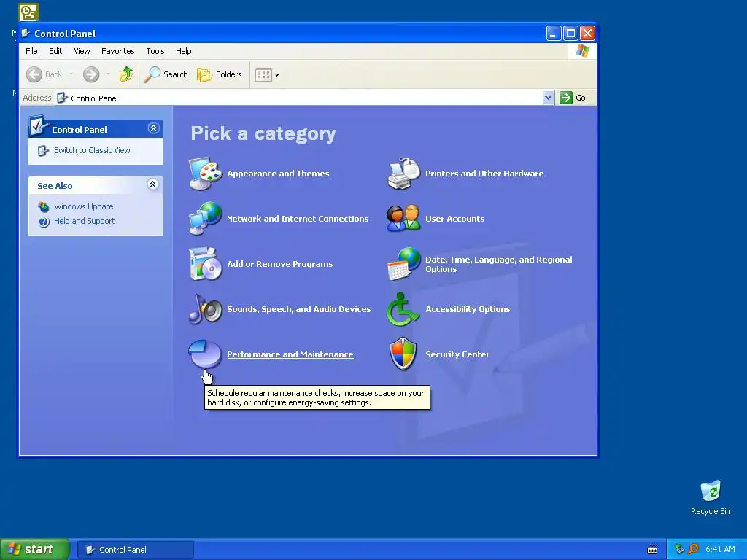
Task: Click the Network and Internet Connections icon
Action: (x=205, y=219)
